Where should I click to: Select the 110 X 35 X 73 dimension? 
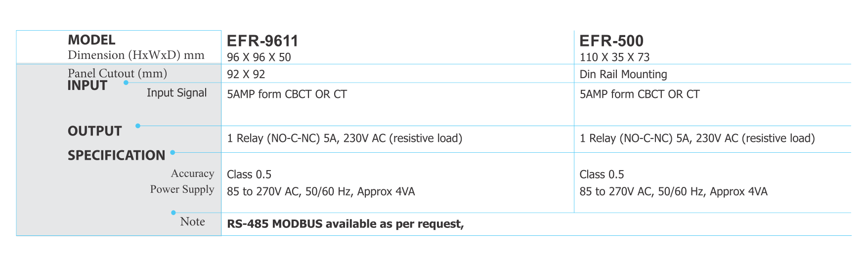614,57
